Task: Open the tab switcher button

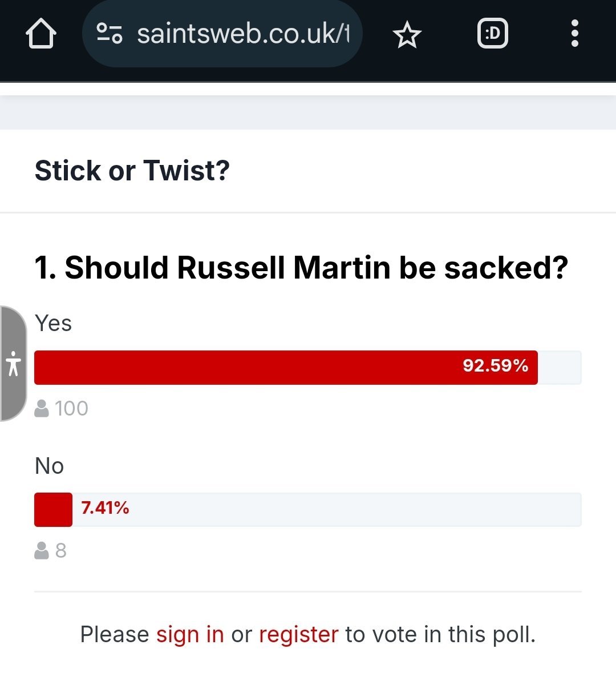Action: click(x=493, y=33)
